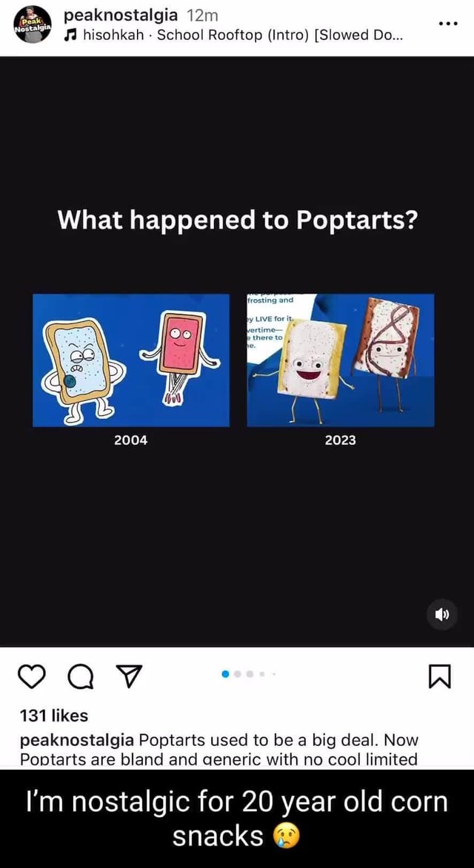This screenshot has height=868, width=474.
Task: Share the post with paper plane icon
Action: (x=130, y=677)
